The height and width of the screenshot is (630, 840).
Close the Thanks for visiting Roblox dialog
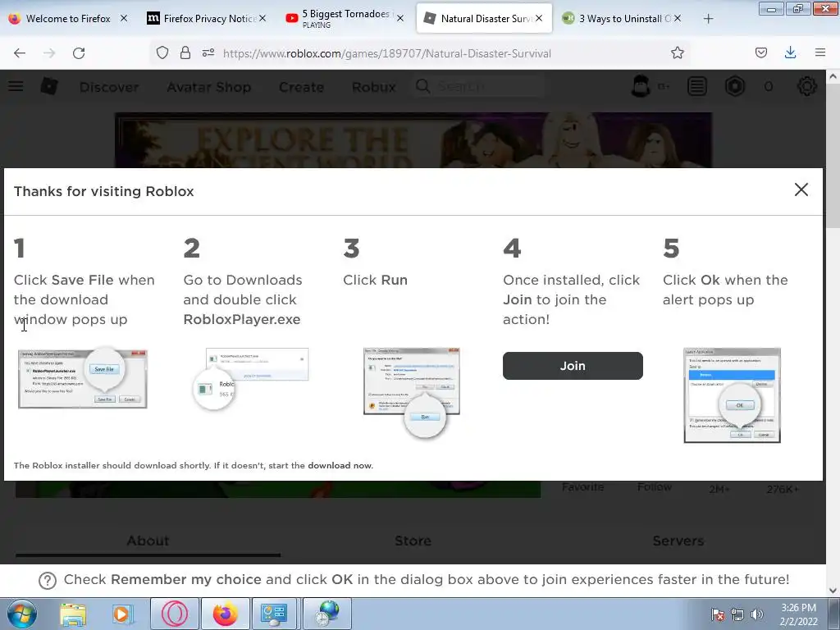tap(801, 189)
